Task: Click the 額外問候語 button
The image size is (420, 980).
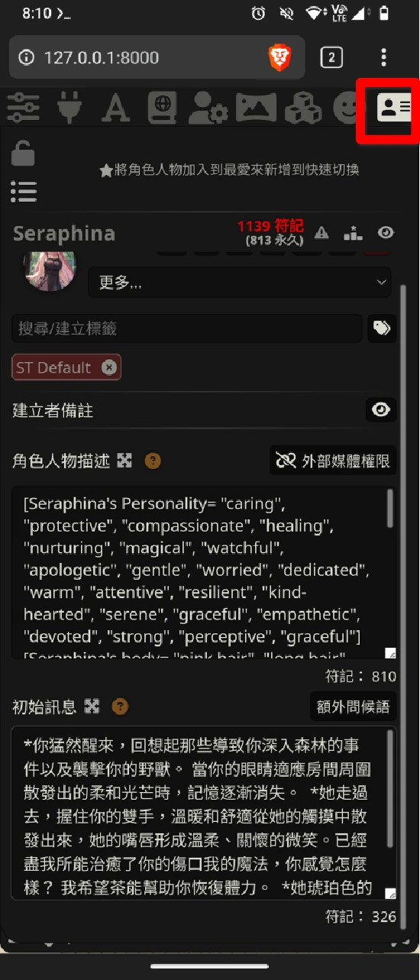Action: [354, 707]
